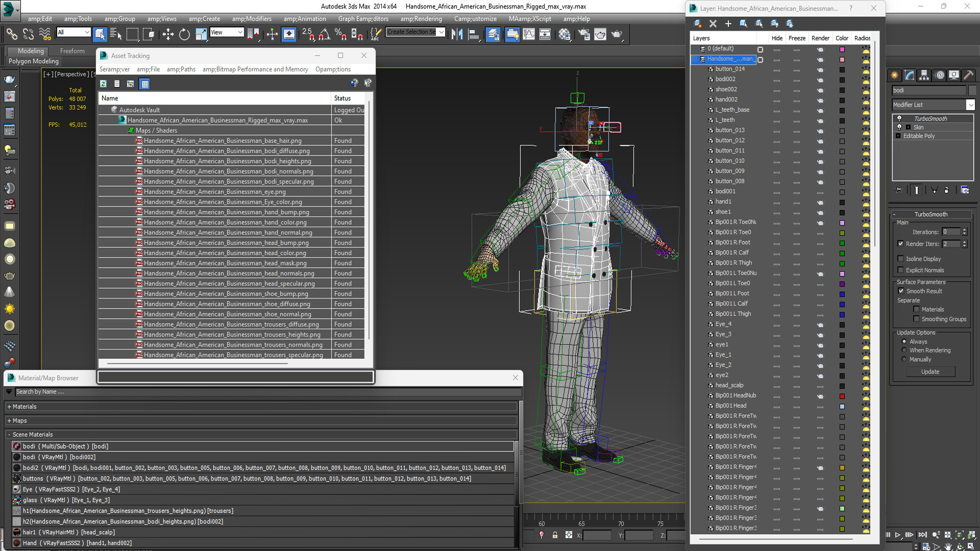Click the Hide column header in Layer window

pos(777,38)
